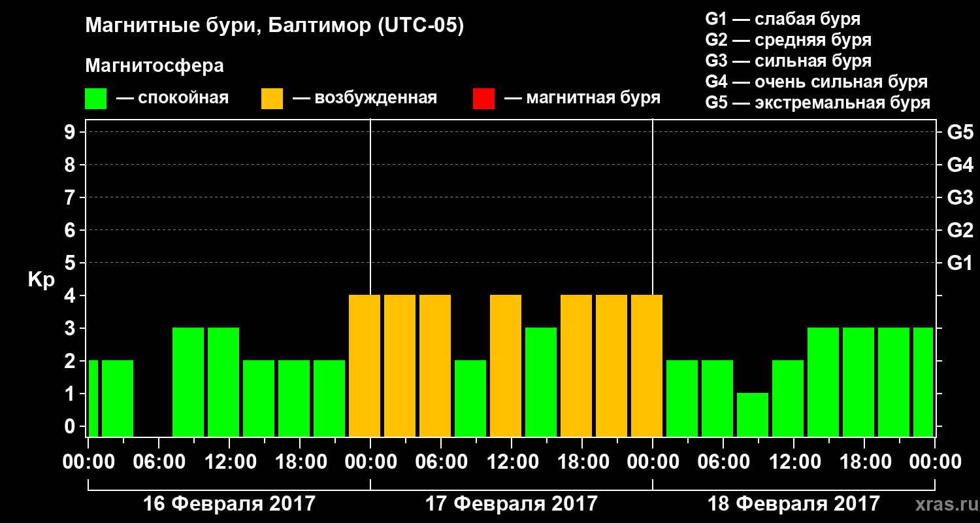Click the 'G5' label on the right axis
Screen dimensions: 980x523
960,132
